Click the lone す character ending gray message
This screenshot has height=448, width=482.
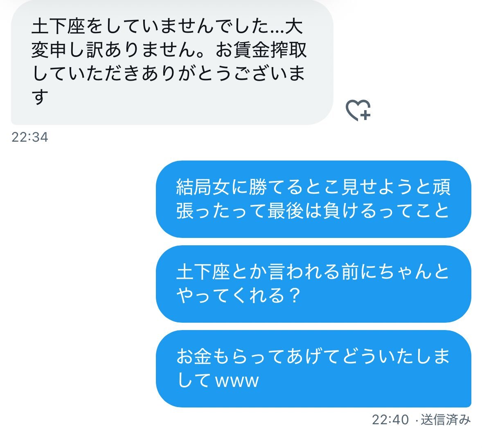[x=40, y=97]
